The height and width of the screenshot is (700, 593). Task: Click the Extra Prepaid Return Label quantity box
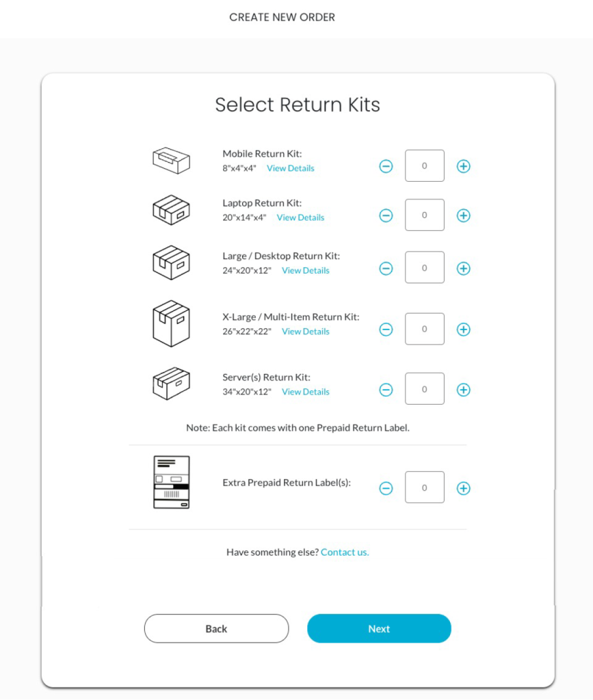424,488
